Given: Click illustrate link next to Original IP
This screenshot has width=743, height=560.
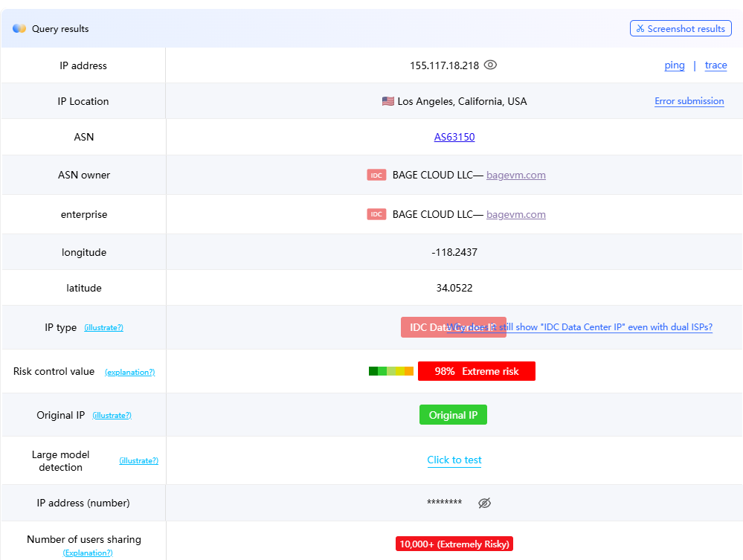Looking at the screenshot, I should tap(112, 415).
